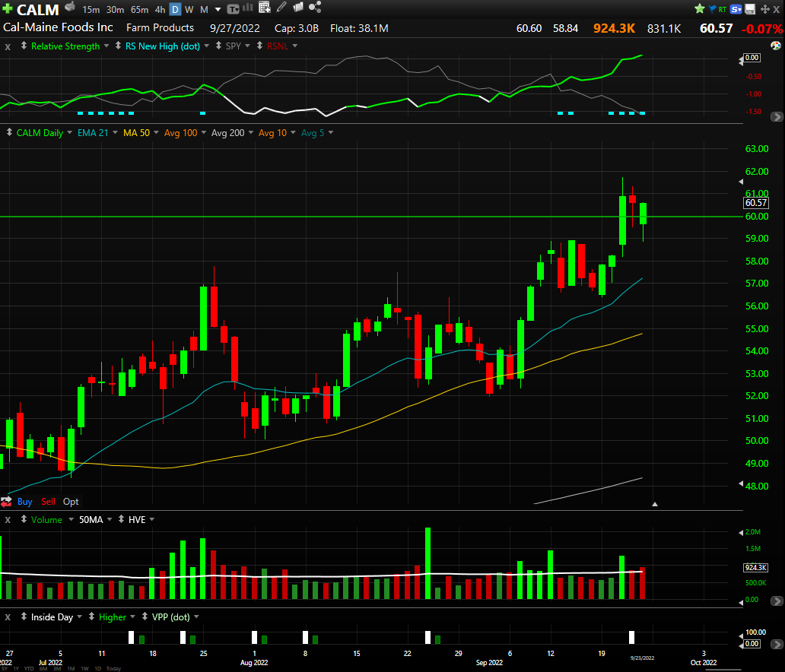Click the blue flag icon
Image resolution: width=785 pixels, height=672 pixels.
pos(713,9)
